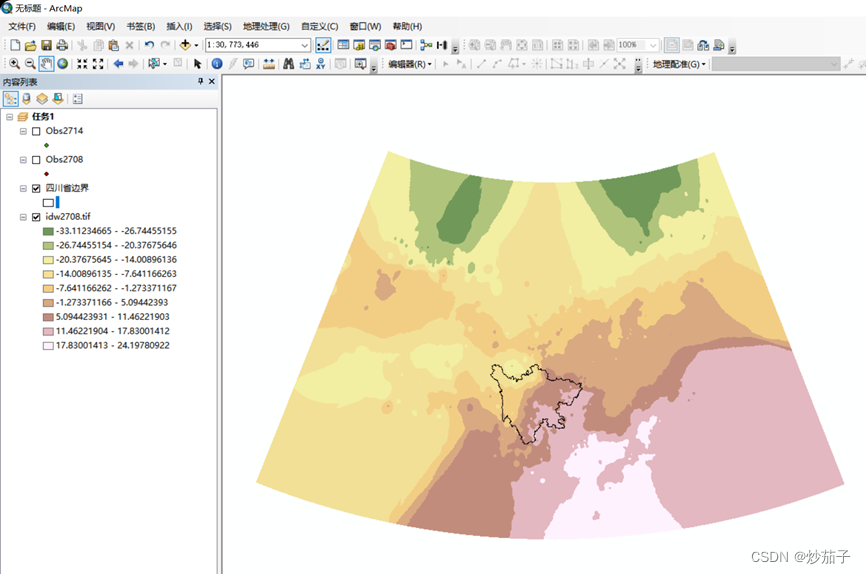
Task: Open the Identify tool
Action: click(216, 64)
